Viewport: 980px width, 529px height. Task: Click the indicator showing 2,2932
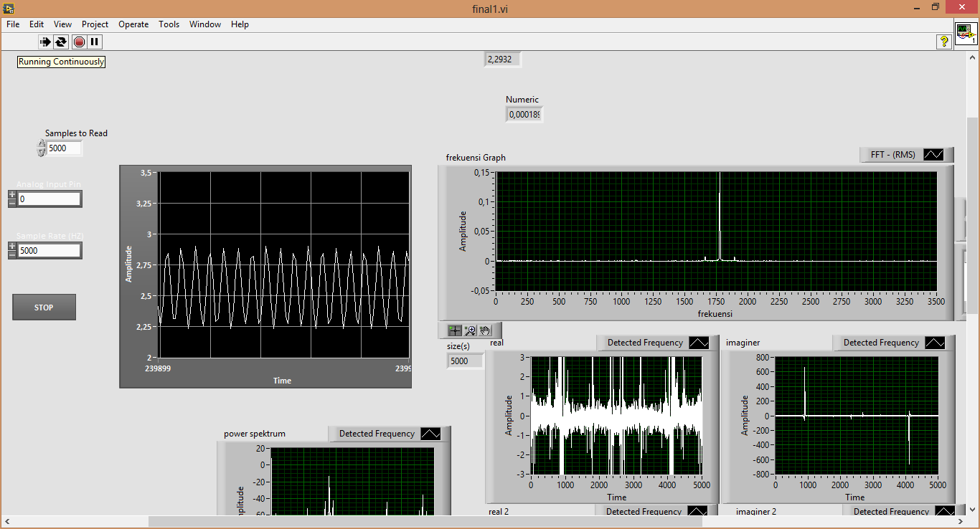pos(502,59)
